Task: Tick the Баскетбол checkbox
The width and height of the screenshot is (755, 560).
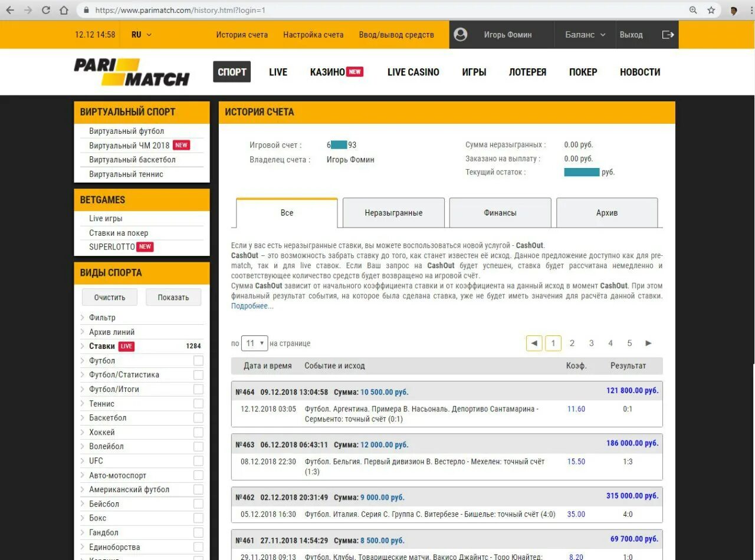Action: (198, 418)
